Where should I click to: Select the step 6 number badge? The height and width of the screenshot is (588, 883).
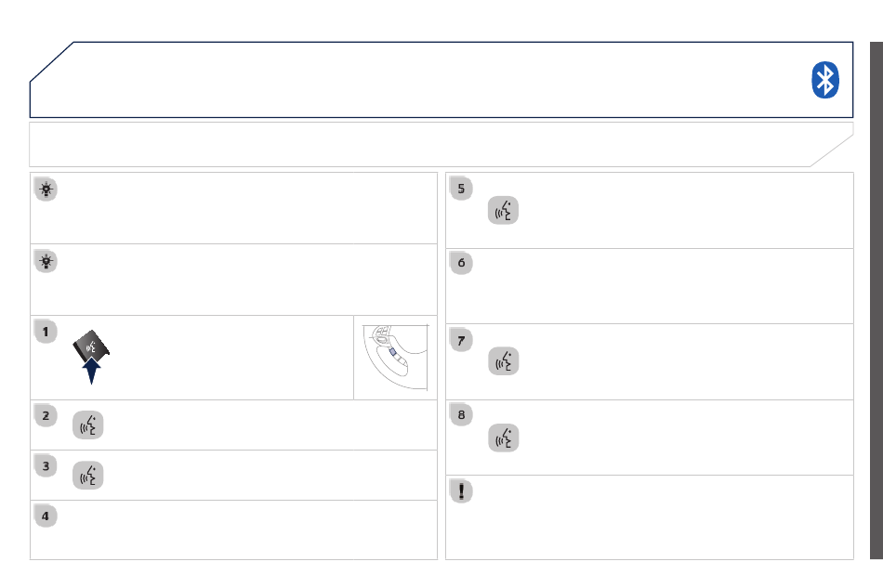pos(461,263)
